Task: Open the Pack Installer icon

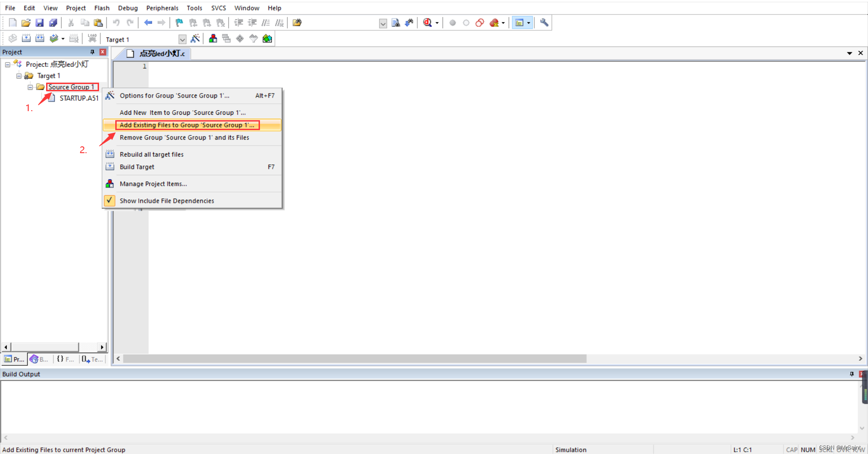Action: (x=267, y=38)
